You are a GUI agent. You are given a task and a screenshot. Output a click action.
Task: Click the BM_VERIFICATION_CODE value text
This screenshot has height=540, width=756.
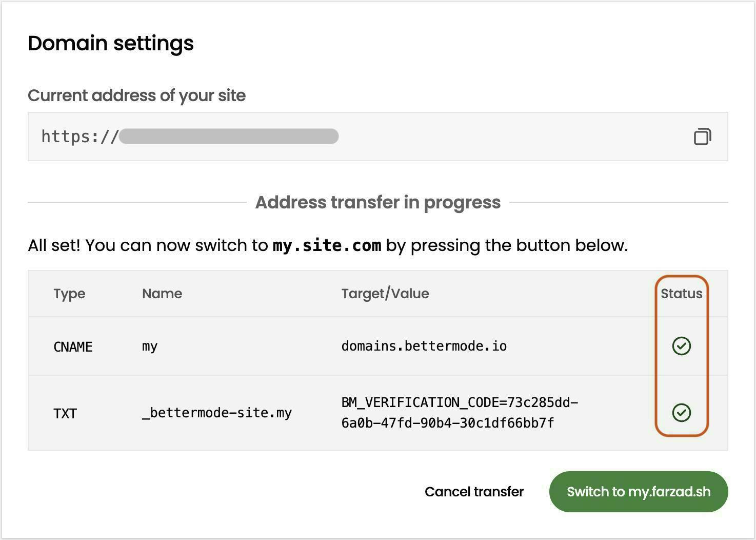(x=459, y=413)
